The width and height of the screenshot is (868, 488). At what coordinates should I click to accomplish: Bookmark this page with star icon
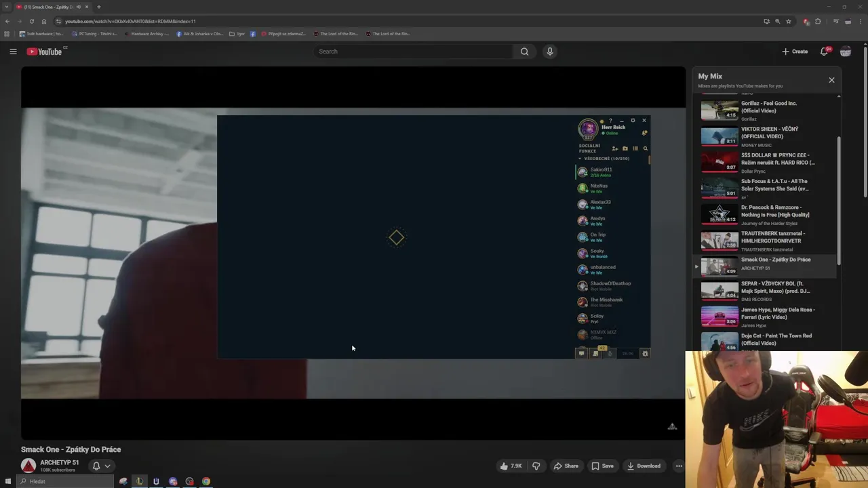point(789,21)
